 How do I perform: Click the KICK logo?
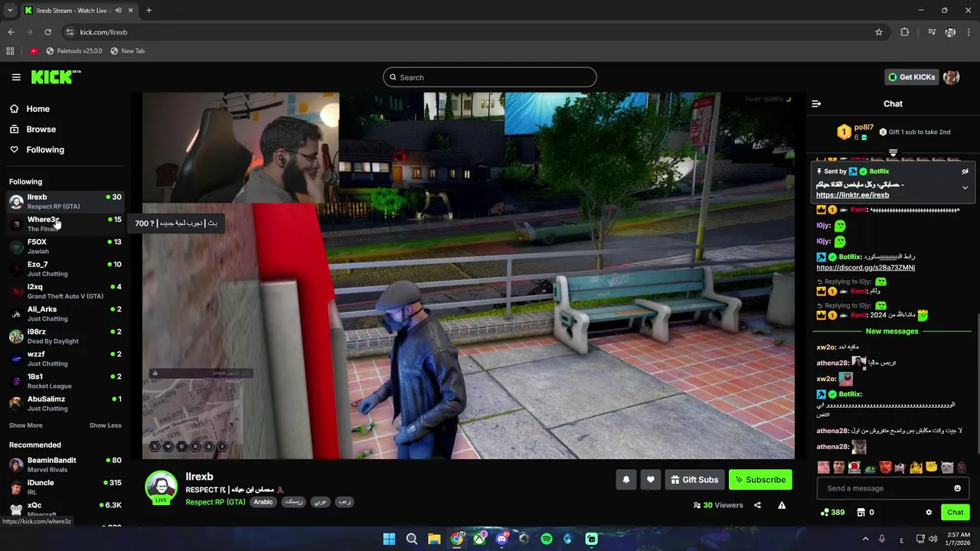pos(55,77)
